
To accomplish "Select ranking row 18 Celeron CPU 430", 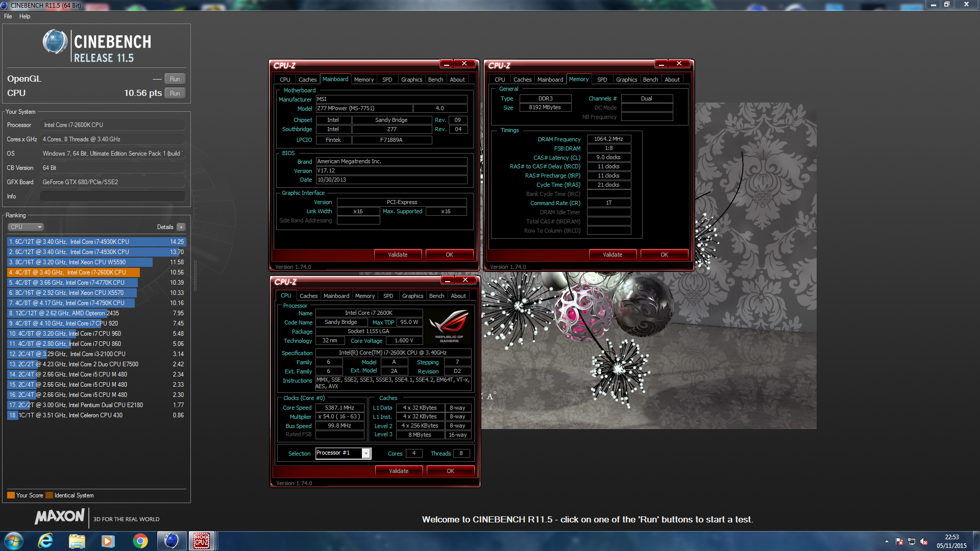I will (x=96, y=415).
